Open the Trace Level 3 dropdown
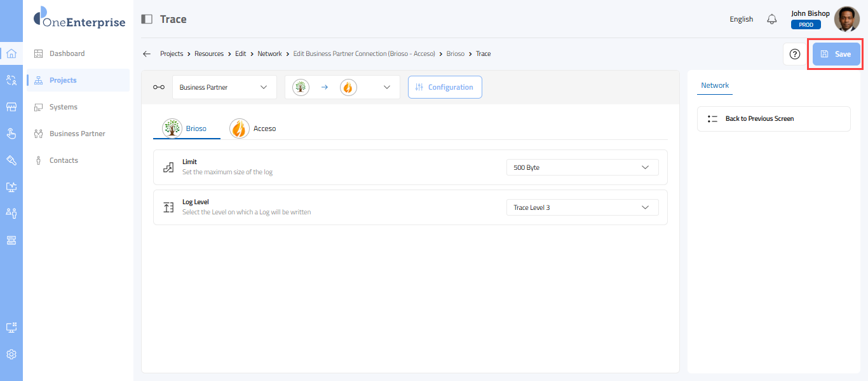This screenshot has height=381, width=868. tap(582, 207)
